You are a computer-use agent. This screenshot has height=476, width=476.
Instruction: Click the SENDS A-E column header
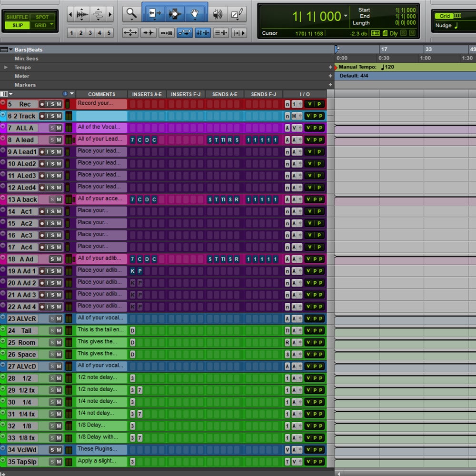(x=224, y=94)
